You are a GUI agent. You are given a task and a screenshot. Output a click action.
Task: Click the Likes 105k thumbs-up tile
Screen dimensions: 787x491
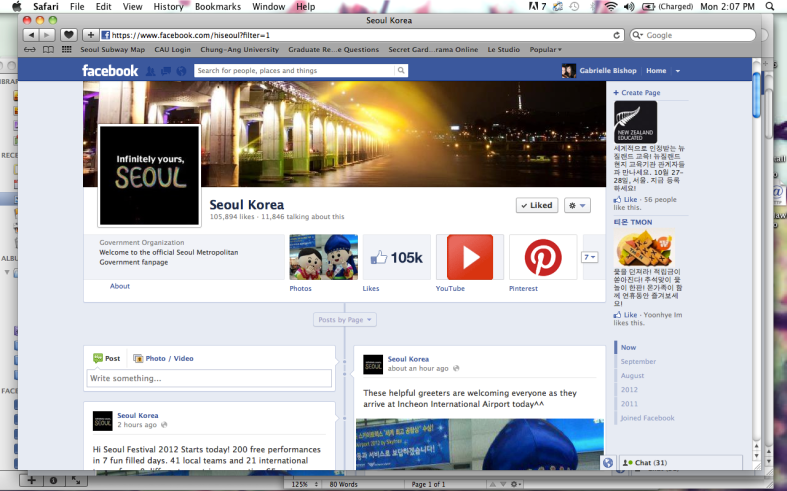coord(396,258)
